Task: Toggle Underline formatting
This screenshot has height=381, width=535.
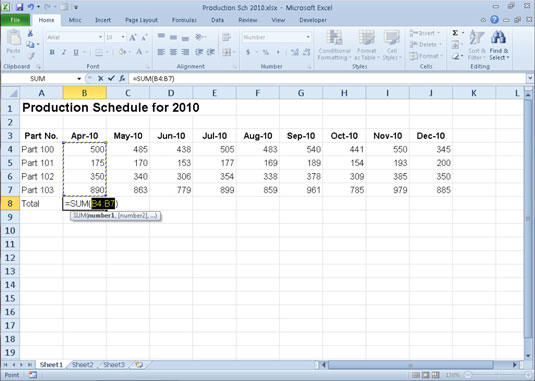Action: [x=76, y=52]
